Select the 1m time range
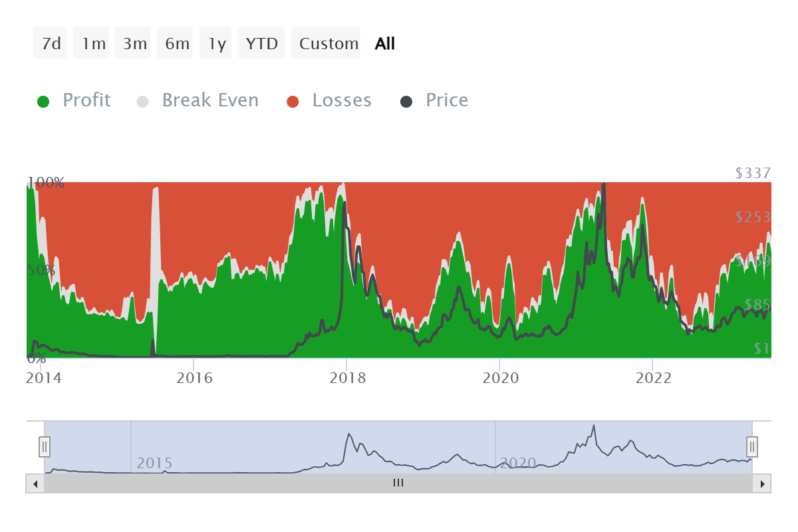The width and height of the screenshot is (798, 532). click(91, 43)
